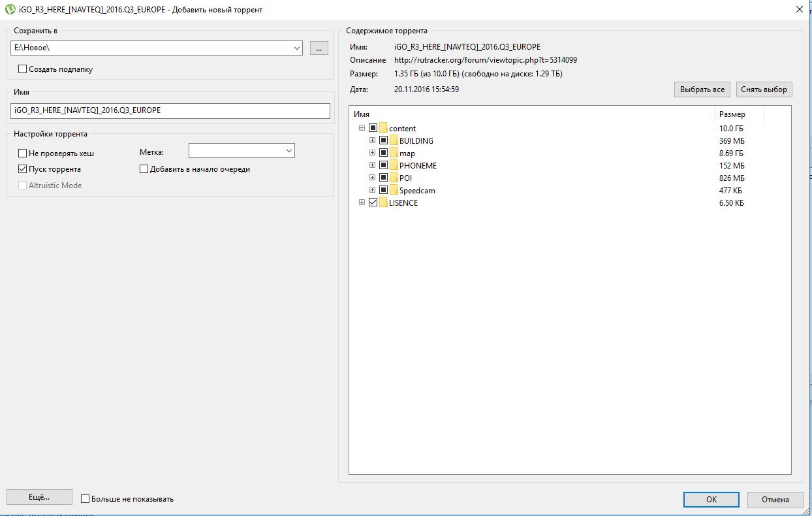Click the POI folder icon
This screenshot has width=812, height=516.
click(394, 178)
